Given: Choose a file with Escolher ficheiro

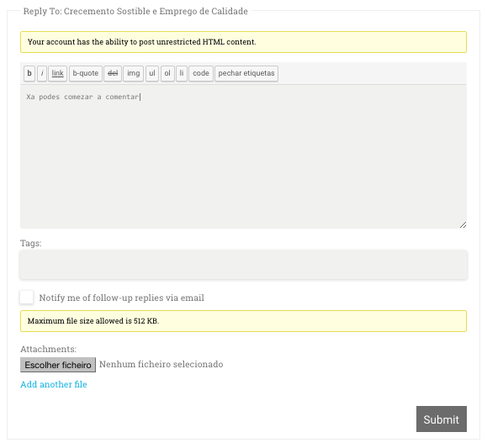Looking at the screenshot, I should (58, 365).
